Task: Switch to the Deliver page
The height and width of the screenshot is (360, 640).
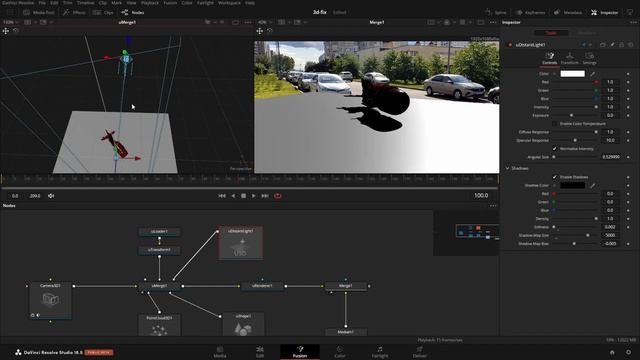Action: [x=420, y=352]
